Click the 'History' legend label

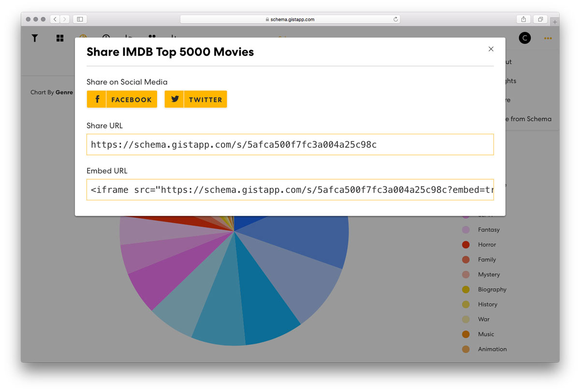(488, 305)
